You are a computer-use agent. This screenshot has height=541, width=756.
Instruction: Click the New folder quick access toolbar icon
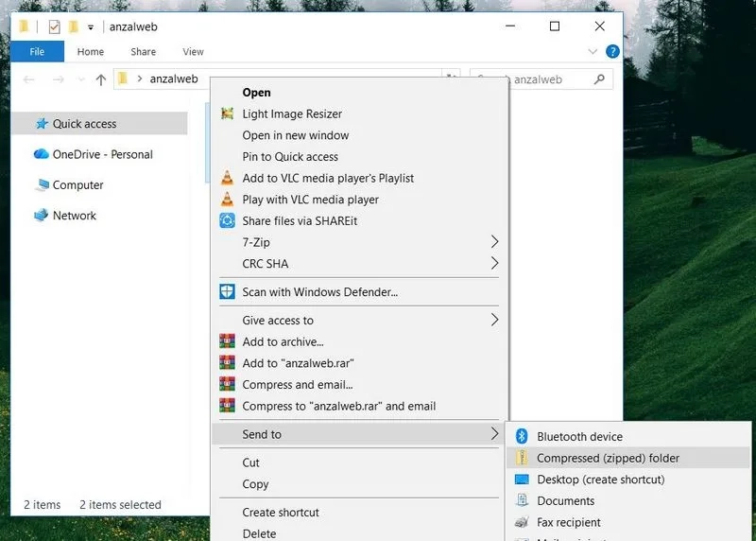tap(74, 26)
